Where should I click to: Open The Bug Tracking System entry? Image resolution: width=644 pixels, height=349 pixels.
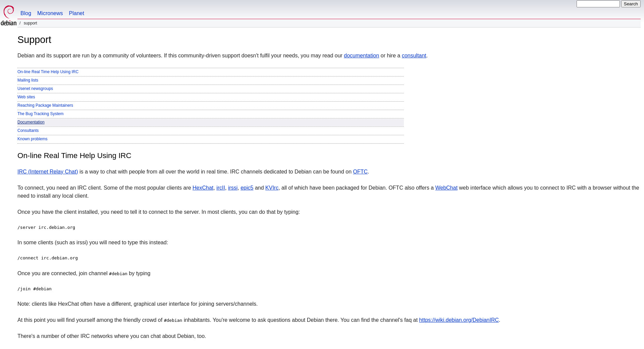click(x=40, y=114)
